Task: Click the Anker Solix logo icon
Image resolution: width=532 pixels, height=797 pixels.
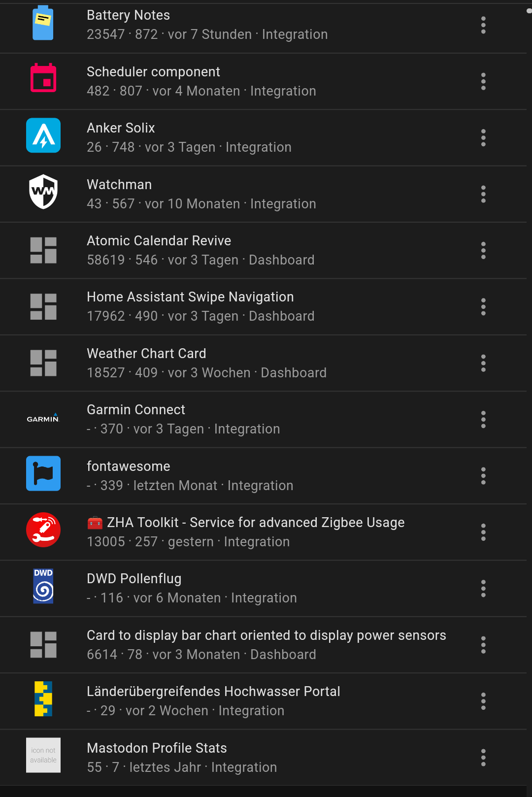Action: (x=43, y=135)
